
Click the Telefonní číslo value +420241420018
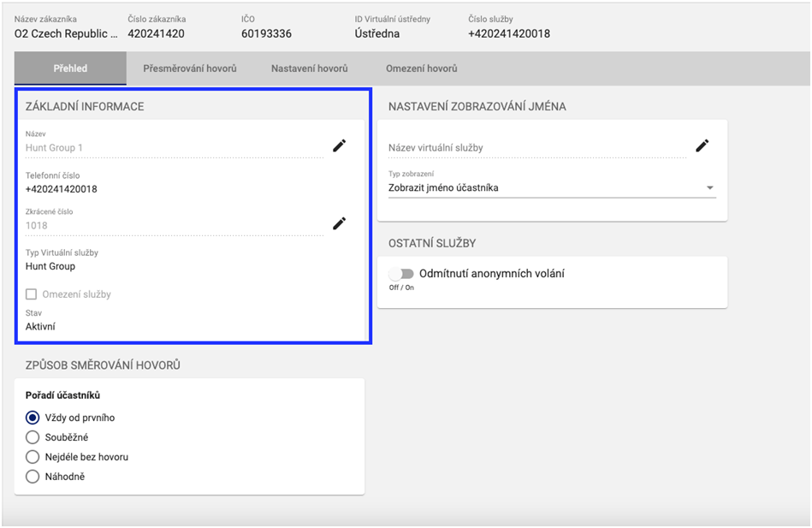(x=62, y=189)
